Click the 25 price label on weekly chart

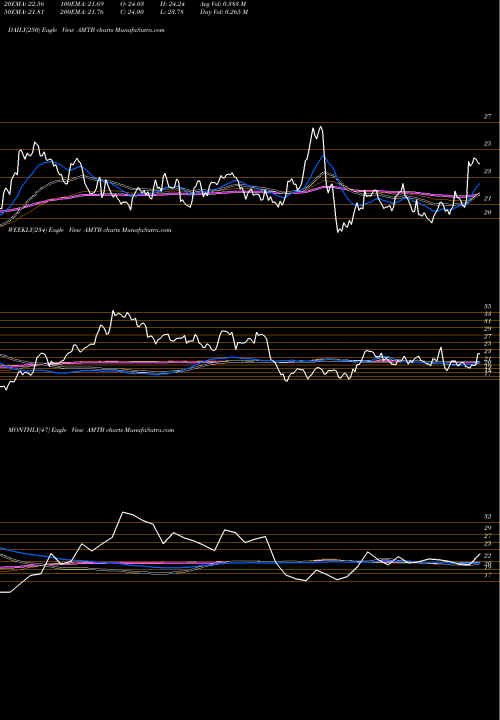pyautogui.click(x=488, y=343)
